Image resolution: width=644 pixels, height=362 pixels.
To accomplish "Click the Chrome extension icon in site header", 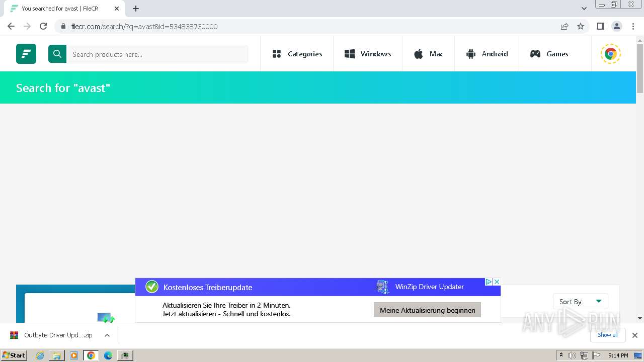I will point(611,54).
